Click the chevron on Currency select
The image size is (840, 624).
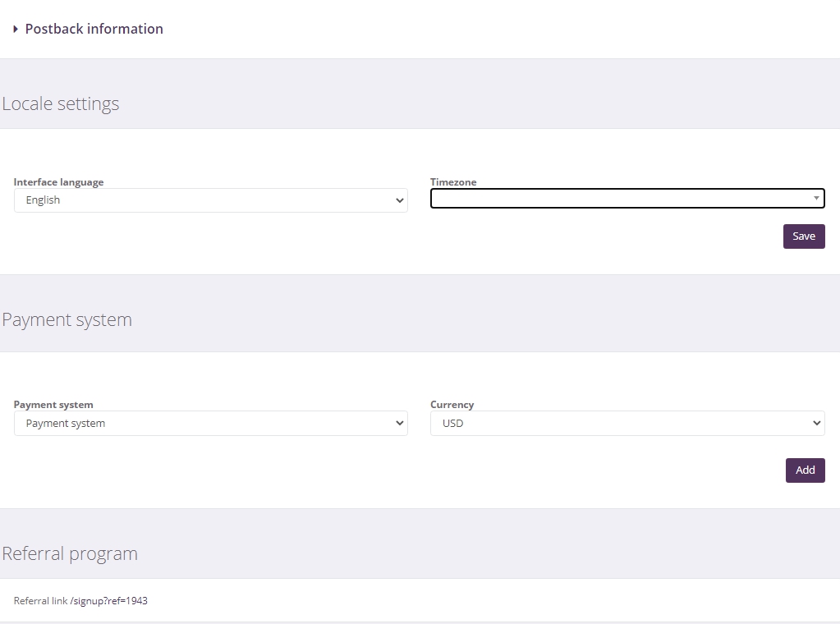coord(816,424)
